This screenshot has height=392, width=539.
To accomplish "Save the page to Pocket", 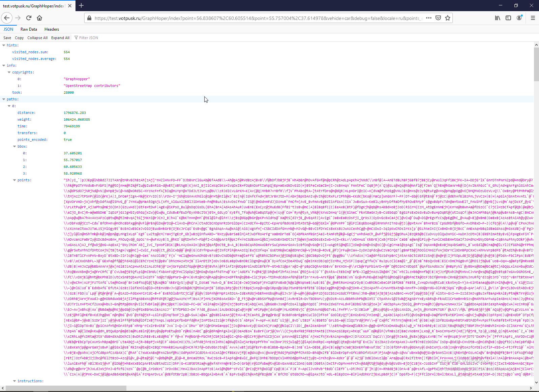I will pos(438,18).
